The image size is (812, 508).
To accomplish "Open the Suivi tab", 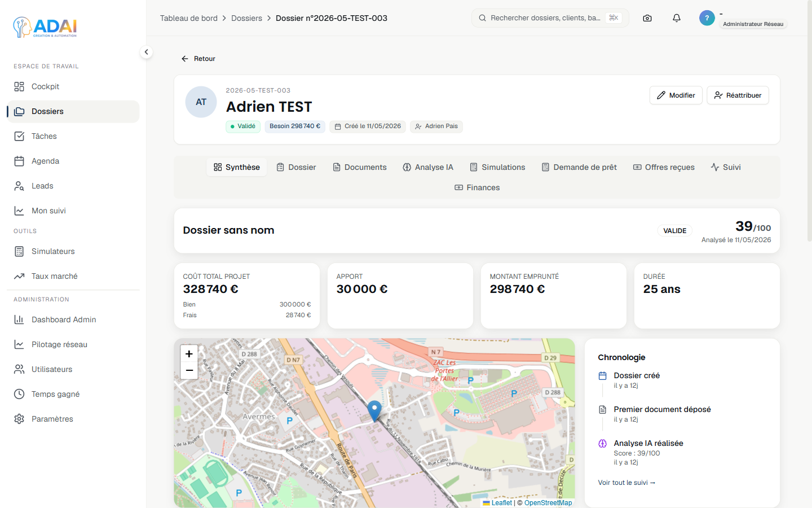I will [x=726, y=167].
